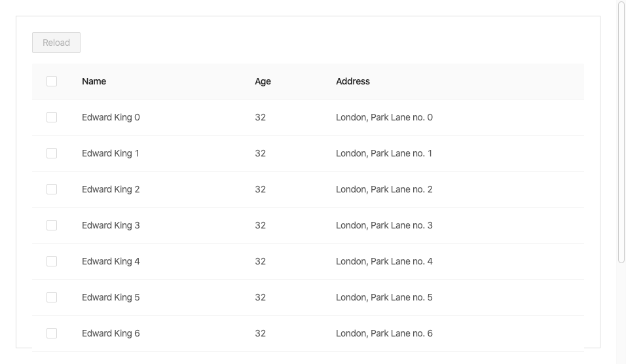Click the Name column header
Viewport: 626px width, 364px height.
click(94, 81)
